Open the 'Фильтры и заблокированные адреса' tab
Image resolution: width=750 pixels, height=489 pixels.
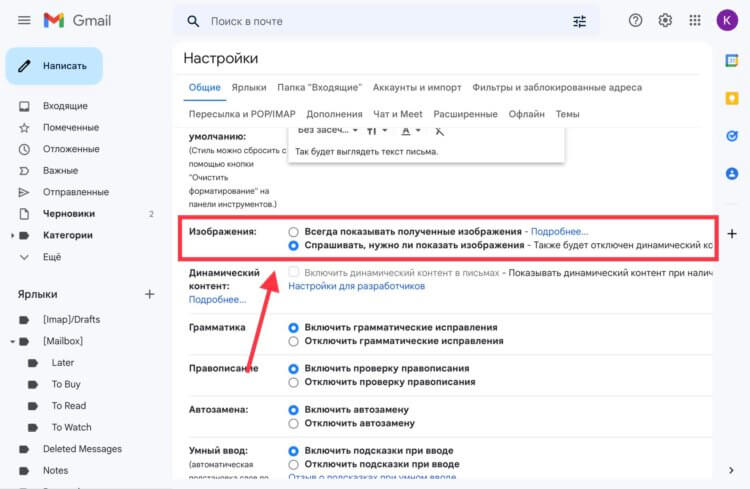(x=557, y=88)
